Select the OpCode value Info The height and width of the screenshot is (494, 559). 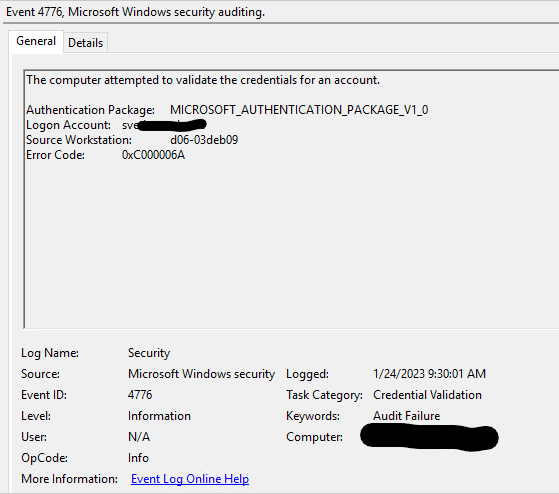point(138,458)
